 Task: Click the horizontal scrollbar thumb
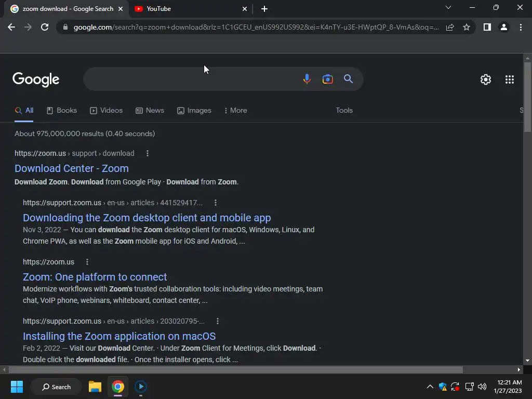pyautogui.click(x=235, y=369)
